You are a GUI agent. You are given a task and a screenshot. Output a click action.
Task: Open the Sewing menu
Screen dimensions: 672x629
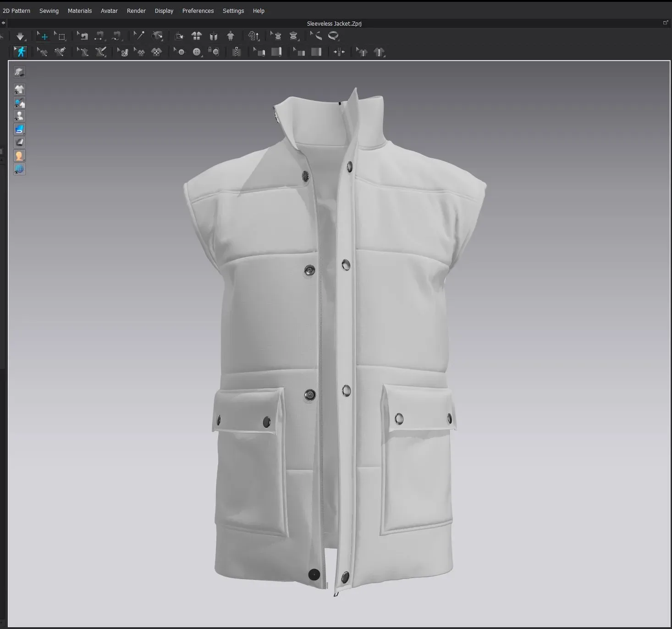[49, 11]
